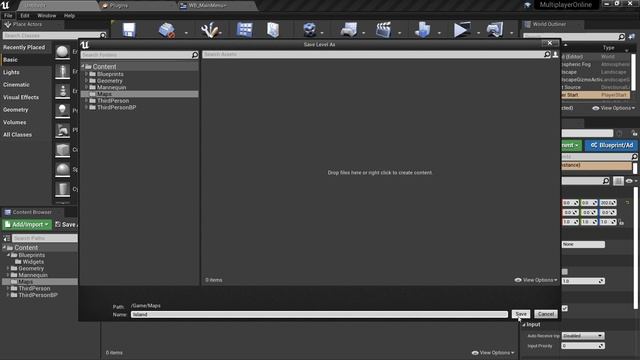The height and width of the screenshot is (360, 640).
Task: Select the Lights category in Place Actors
Action: coord(11,72)
